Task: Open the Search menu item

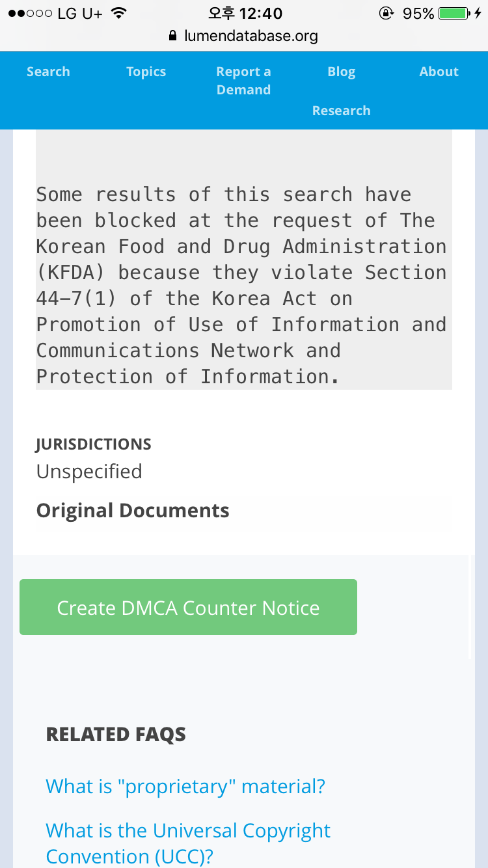Action: [48, 72]
